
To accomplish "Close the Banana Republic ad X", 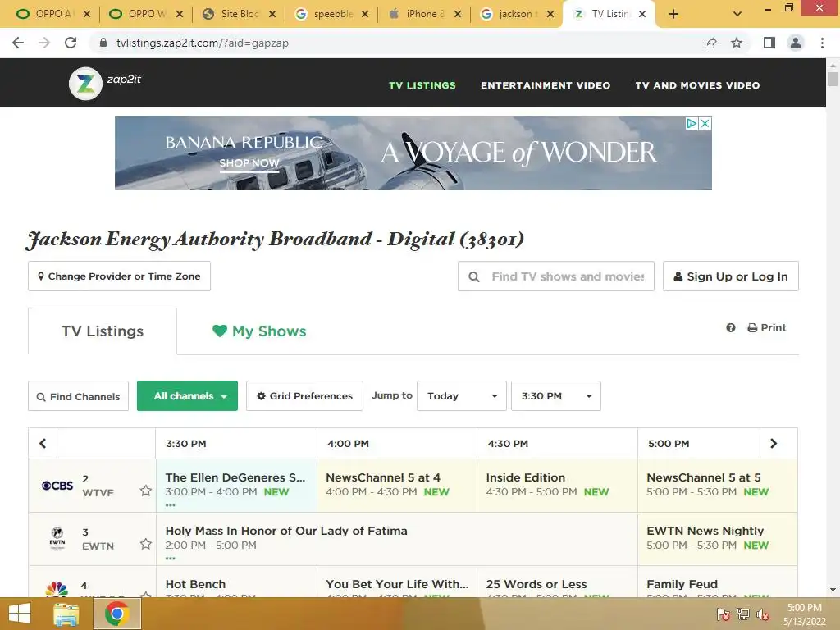I will pos(705,123).
